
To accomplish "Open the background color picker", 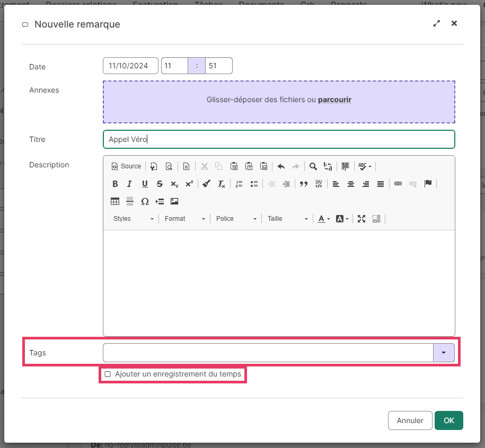I will point(342,219).
